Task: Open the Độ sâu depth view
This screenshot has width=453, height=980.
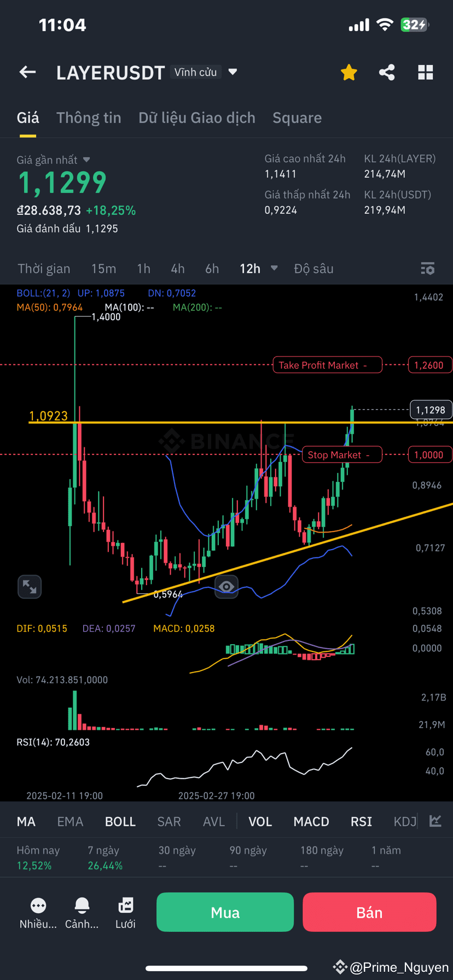Action: pos(313,269)
